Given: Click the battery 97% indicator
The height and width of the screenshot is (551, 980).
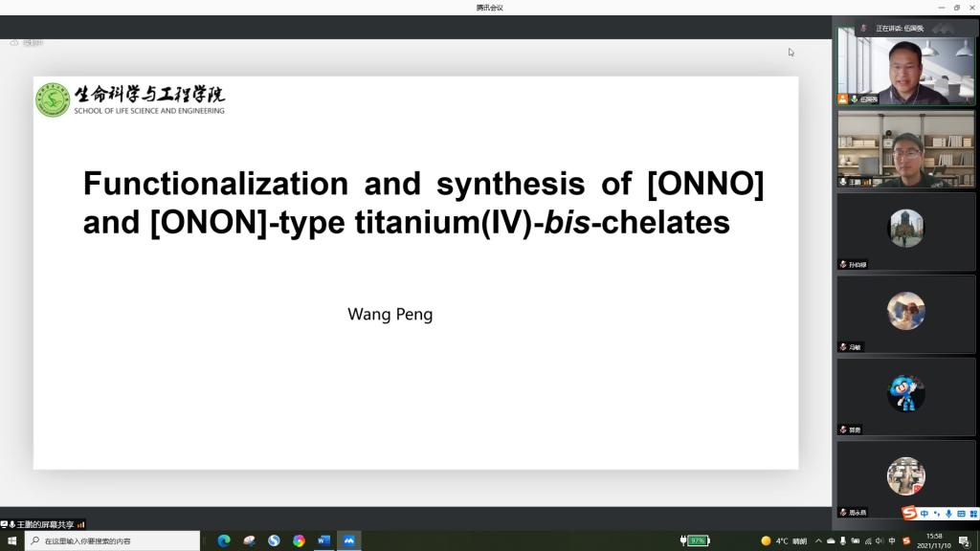Looking at the screenshot, I should pyautogui.click(x=697, y=540).
